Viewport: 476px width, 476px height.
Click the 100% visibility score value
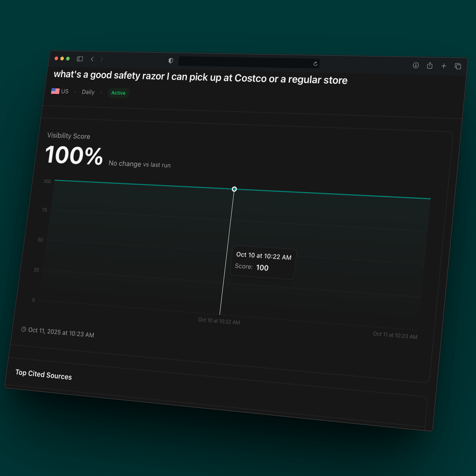tap(74, 156)
